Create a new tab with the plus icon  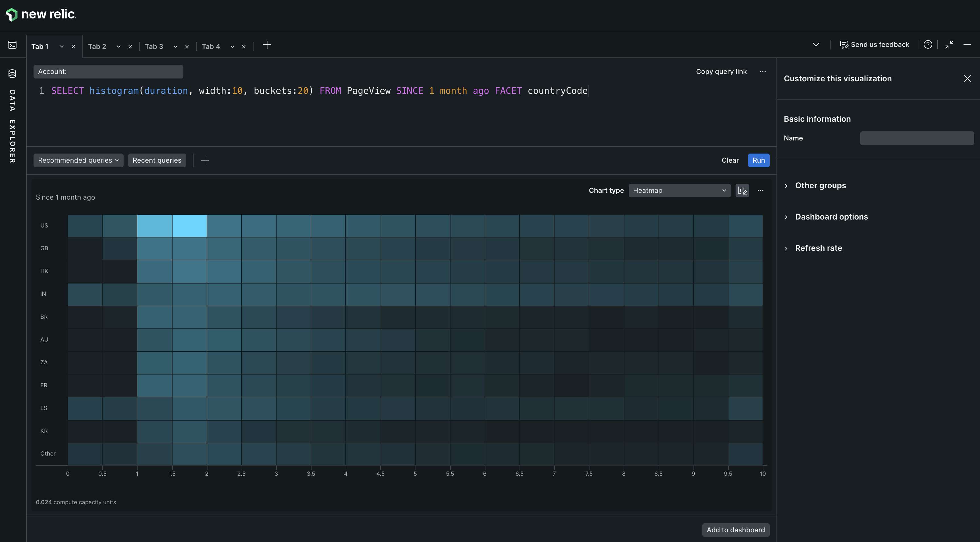pos(267,45)
